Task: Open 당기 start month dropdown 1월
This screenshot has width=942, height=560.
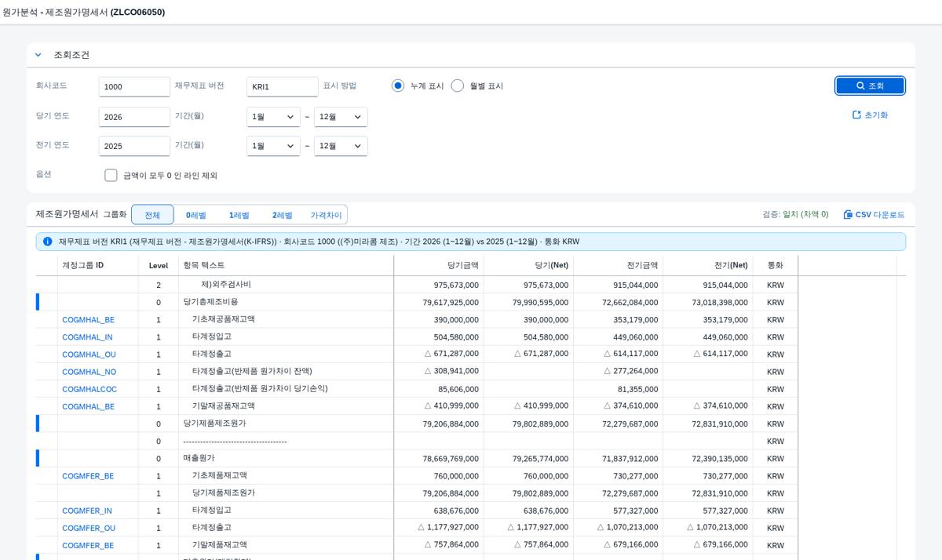Action: (273, 117)
